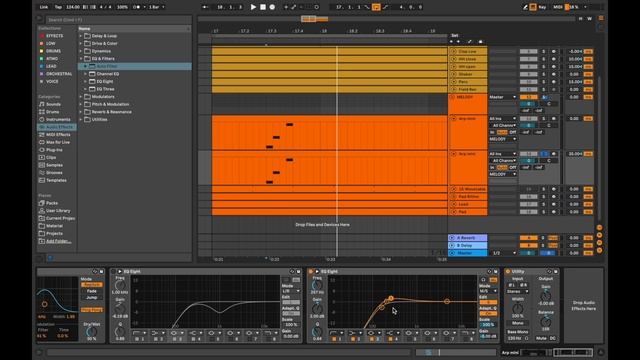Select the Pad track header

[x=467, y=212]
